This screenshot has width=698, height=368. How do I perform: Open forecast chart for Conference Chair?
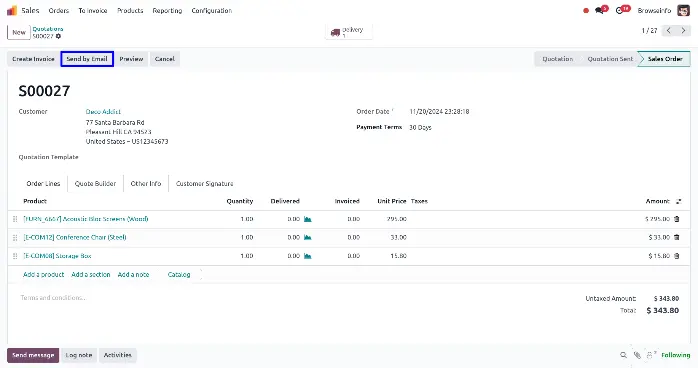[x=308, y=237]
